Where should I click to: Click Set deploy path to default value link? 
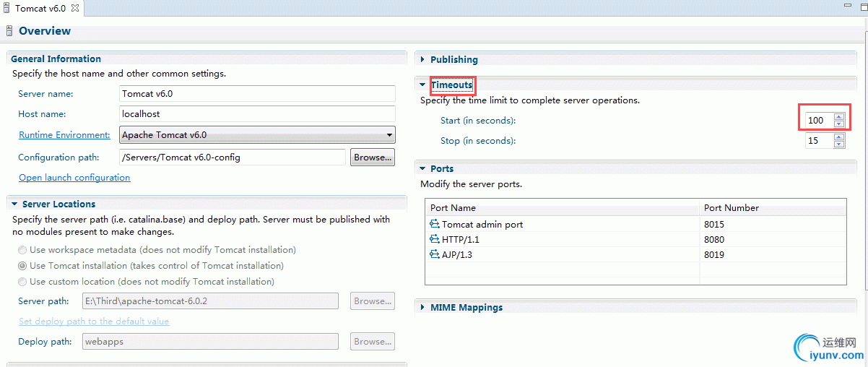click(x=94, y=321)
